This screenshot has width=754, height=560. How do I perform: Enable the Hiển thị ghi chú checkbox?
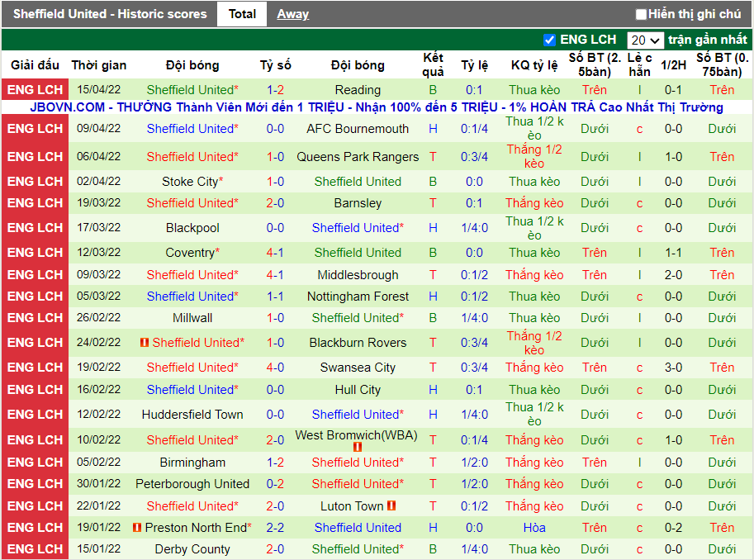[x=641, y=14]
